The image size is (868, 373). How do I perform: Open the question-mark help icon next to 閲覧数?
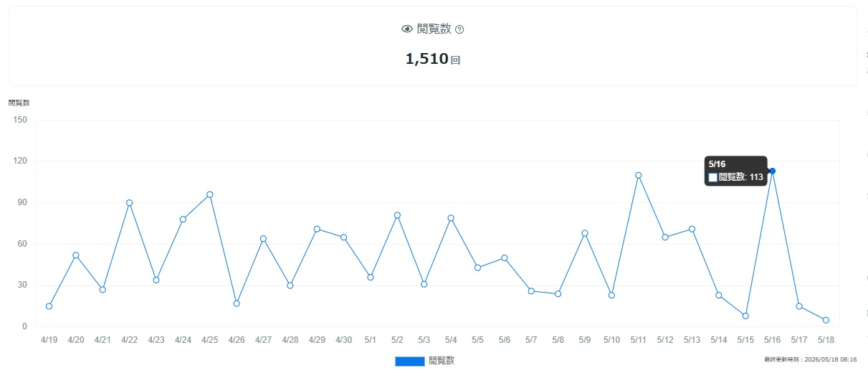(x=459, y=29)
